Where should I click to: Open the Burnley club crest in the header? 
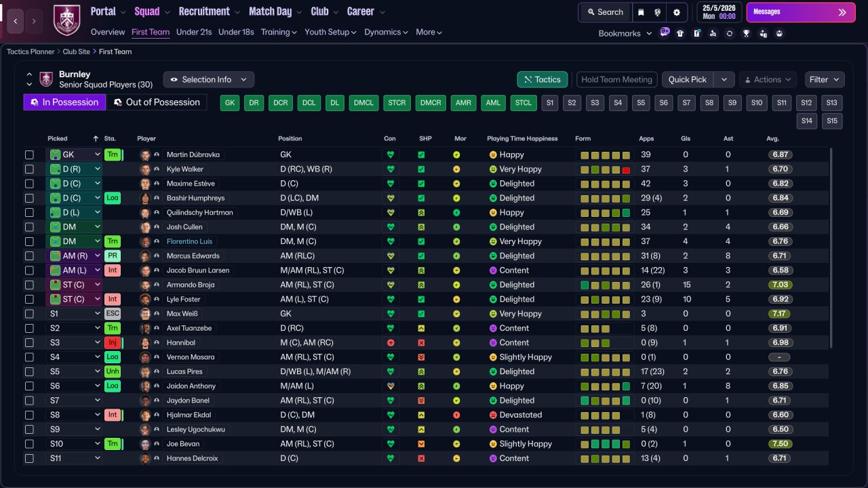tap(66, 20)
